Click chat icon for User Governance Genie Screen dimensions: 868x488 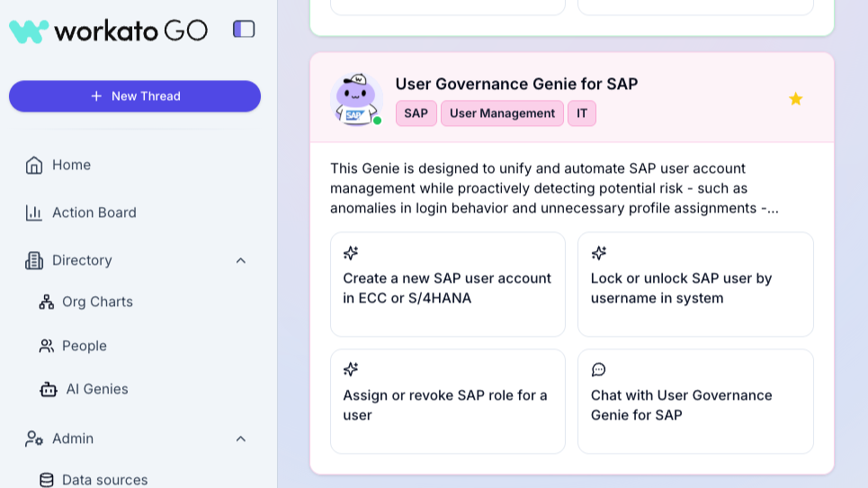click(x=599, y=370)
